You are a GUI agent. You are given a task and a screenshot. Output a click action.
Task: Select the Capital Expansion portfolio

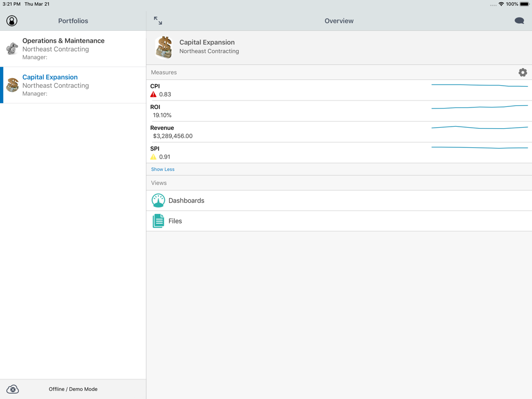click(73, 85)
